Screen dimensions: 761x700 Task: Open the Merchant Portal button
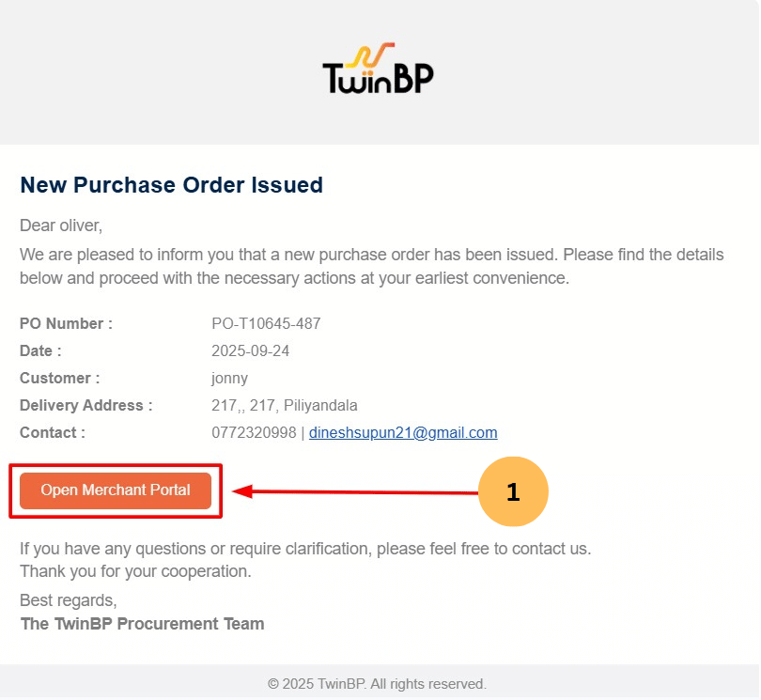(x=116, y=490)
